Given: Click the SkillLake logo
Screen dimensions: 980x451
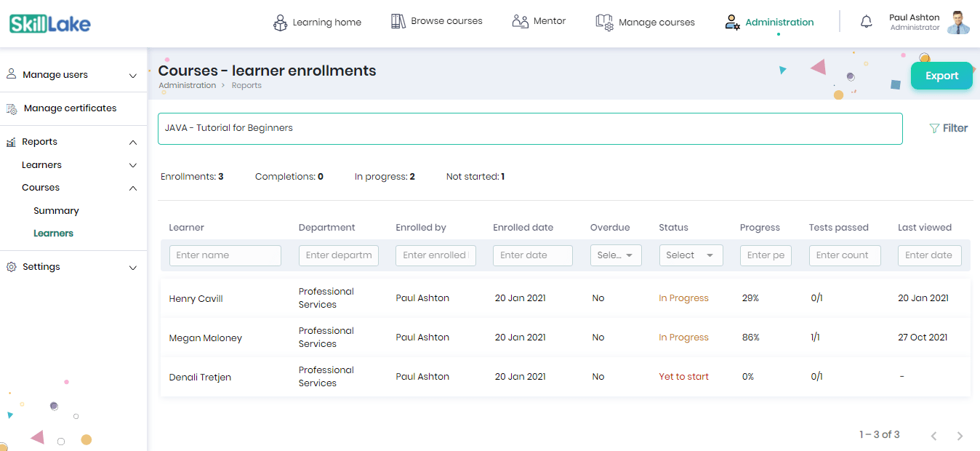Looking at the screenshot, I should tap(50, 24).
